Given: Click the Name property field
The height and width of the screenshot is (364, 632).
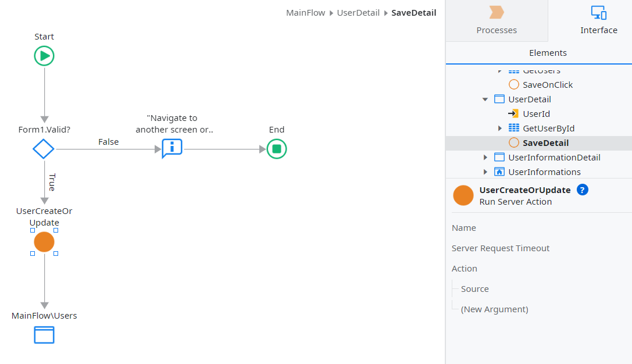Looking at the screenshot, I should (x=463, y=227).
